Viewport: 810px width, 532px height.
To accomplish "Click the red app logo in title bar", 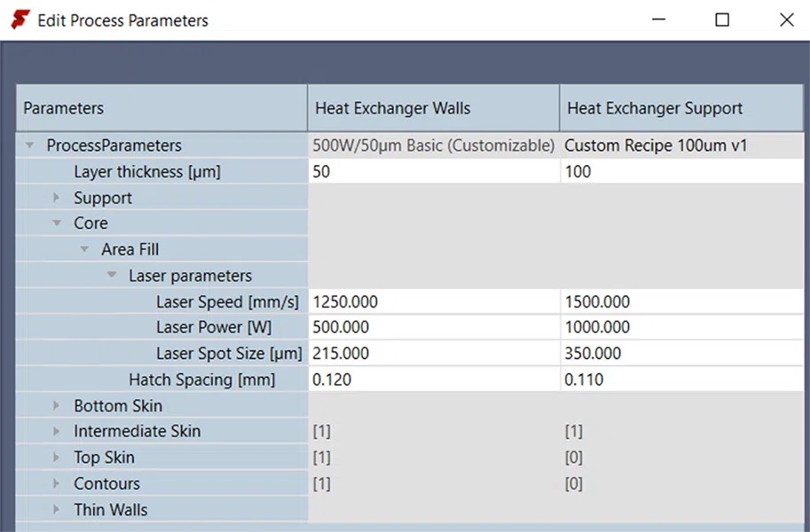I will click(x=19, y=19).
